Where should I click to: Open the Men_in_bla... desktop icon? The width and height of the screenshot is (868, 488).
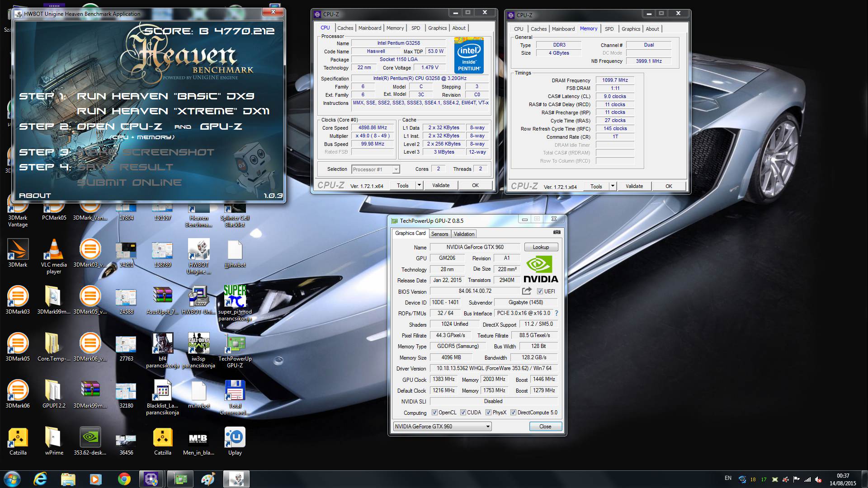point(198,441)
